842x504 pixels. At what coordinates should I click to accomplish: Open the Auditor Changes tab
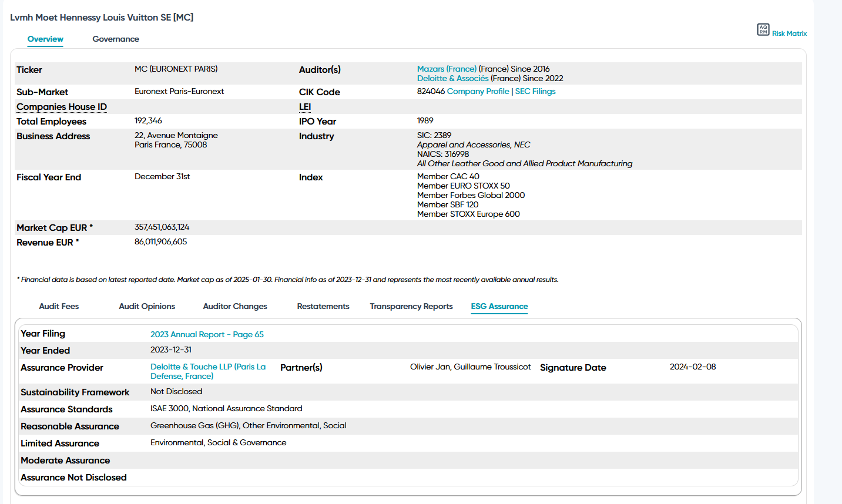coord(235,306)
